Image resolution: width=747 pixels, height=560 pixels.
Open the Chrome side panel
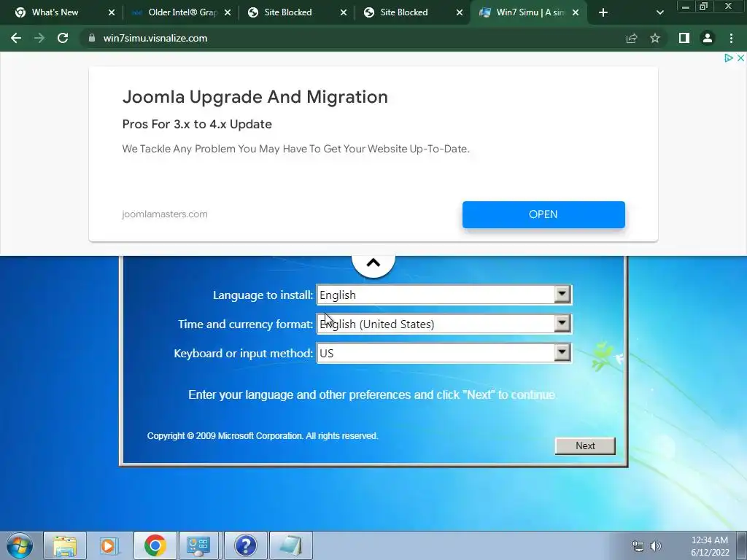click(x=684, y=38)
